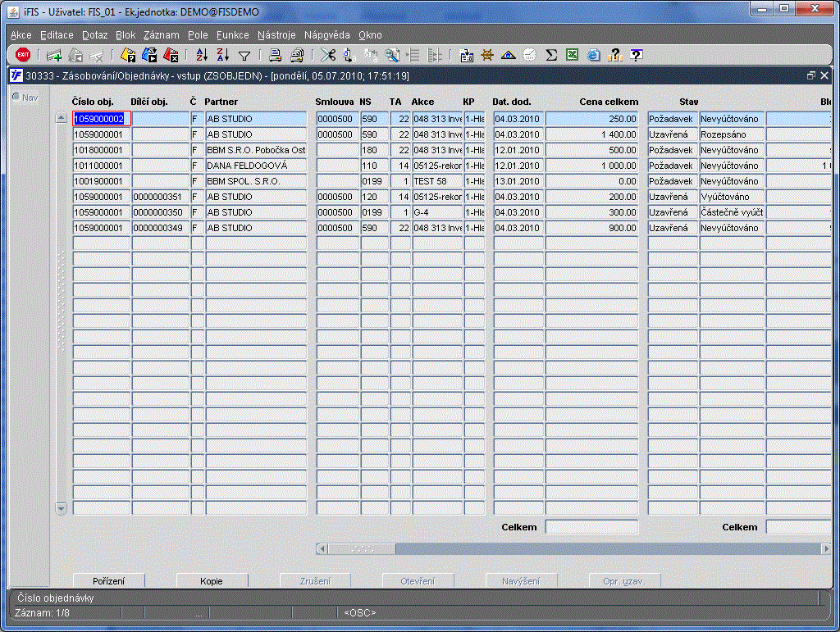Open the Funkce menu
The height and width of the screenshot is (632, 840).
[x=232, y=35]
